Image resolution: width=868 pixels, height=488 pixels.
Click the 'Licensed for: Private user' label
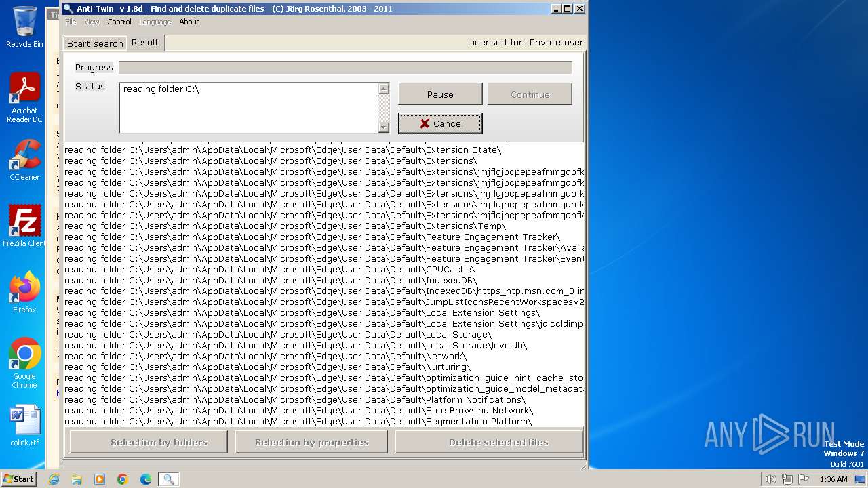(x=526, y=42)
